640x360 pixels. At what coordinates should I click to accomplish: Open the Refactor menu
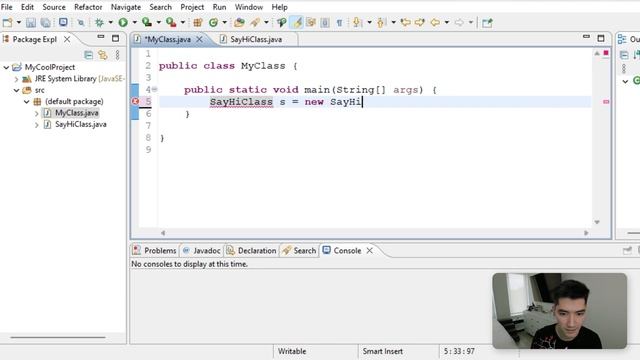88,7
